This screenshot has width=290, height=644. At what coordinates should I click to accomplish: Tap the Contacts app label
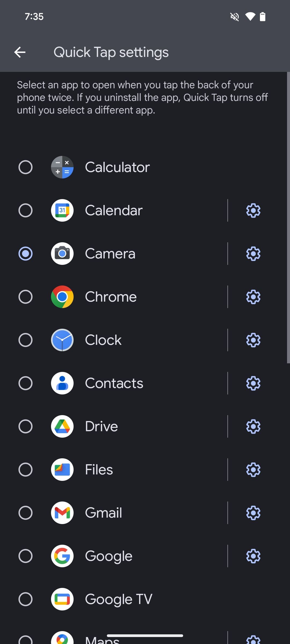point(114,383)
